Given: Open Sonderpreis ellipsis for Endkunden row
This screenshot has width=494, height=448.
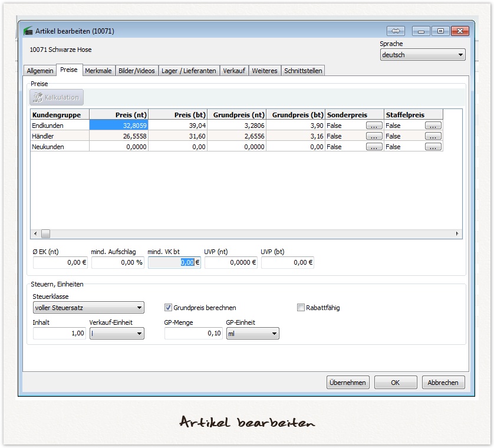Looking at the screenshot, I should (x=374, y=126).
